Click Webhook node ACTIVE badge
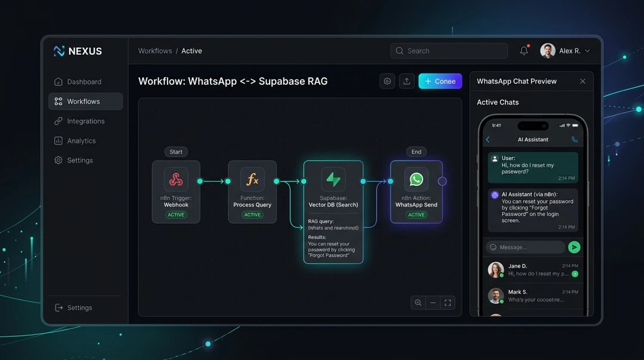This screenshot has width=644, height=360. click(176, 215)
